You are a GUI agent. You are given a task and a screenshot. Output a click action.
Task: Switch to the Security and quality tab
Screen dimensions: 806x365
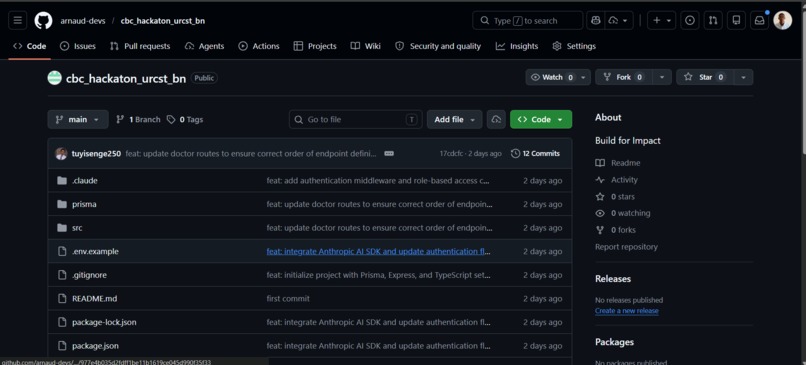(438, 46)
